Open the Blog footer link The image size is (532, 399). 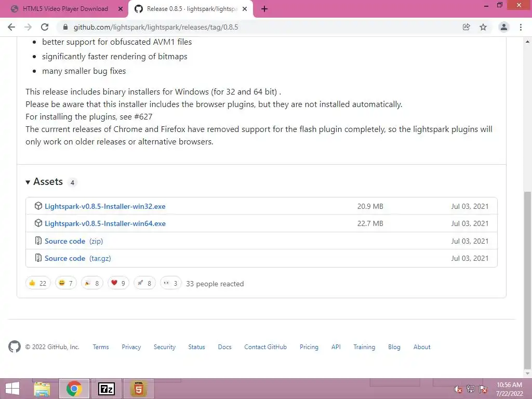pyautogui.click(x=394, y=347)
